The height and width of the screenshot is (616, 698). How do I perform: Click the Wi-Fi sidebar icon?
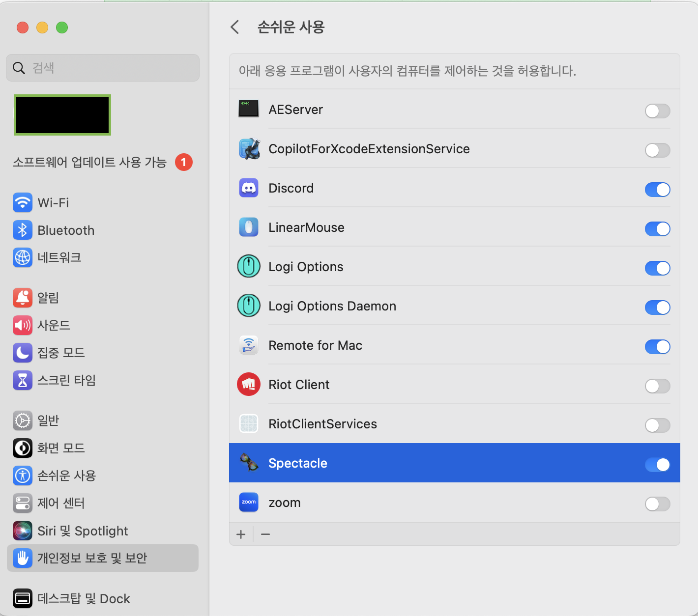[23, 202]
